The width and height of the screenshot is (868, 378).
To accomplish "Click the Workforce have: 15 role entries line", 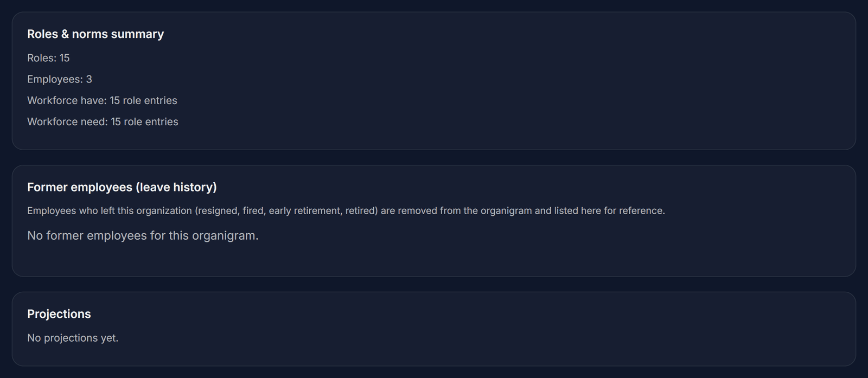I will point(102,100).
